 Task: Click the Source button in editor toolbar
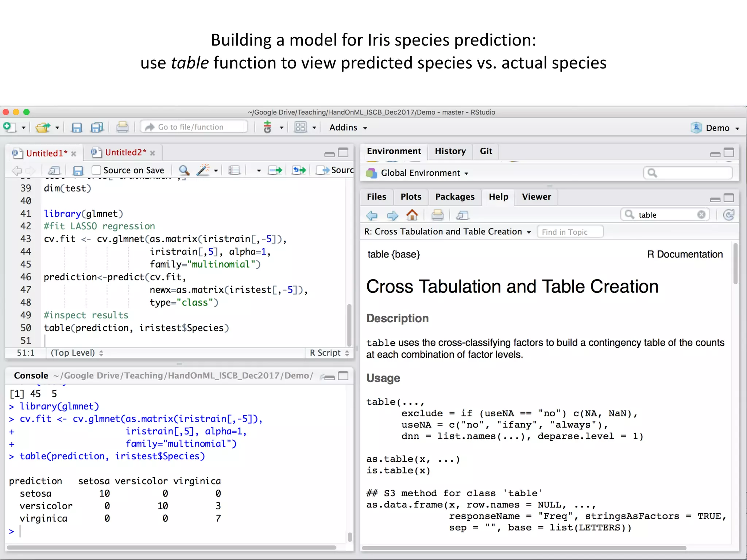click(x=335, y=170)
